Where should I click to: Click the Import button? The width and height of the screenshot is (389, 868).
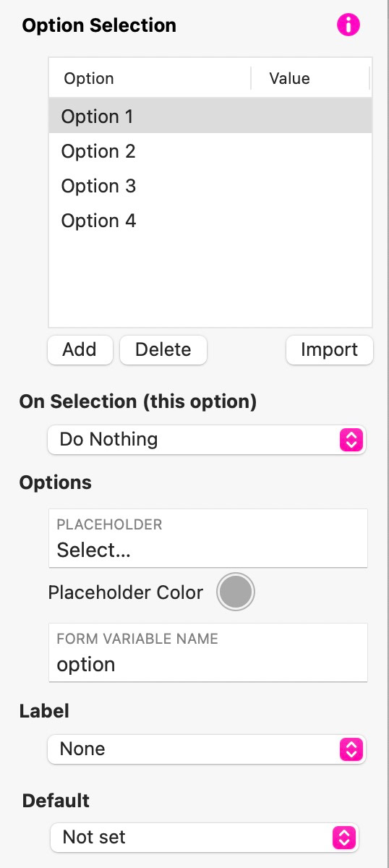[x=330, y=350]
